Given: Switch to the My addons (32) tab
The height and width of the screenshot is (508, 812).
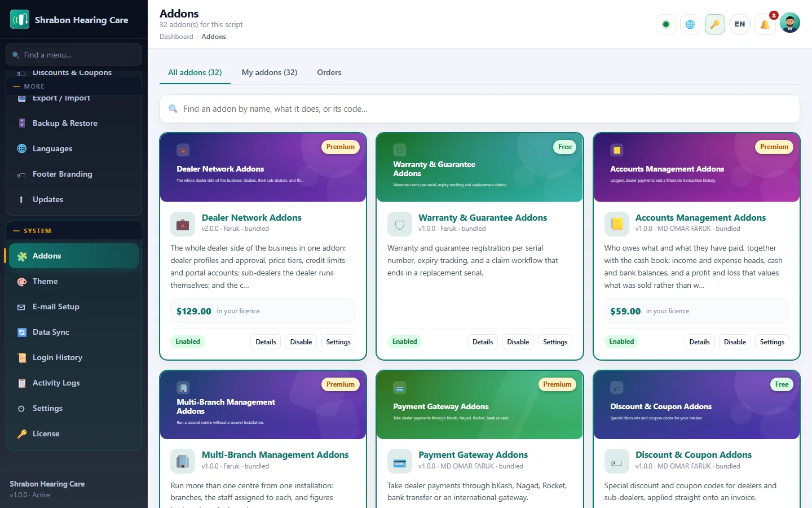Looking at the screenshot, I should (x=270, y=72).
